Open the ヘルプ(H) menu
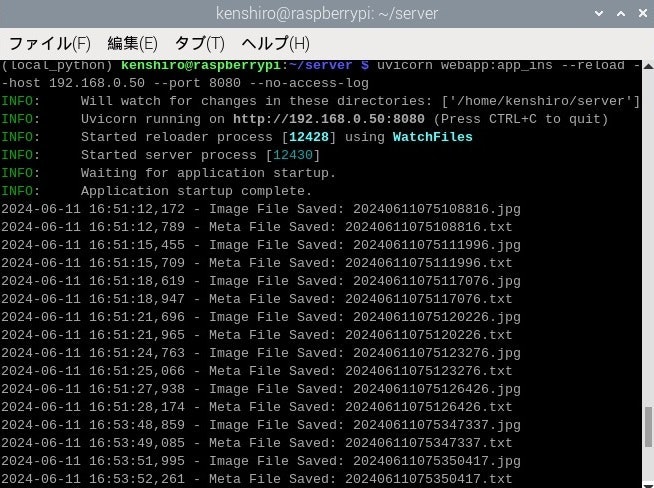This screenshot has height=488, width=654. [x=275, y=43]
